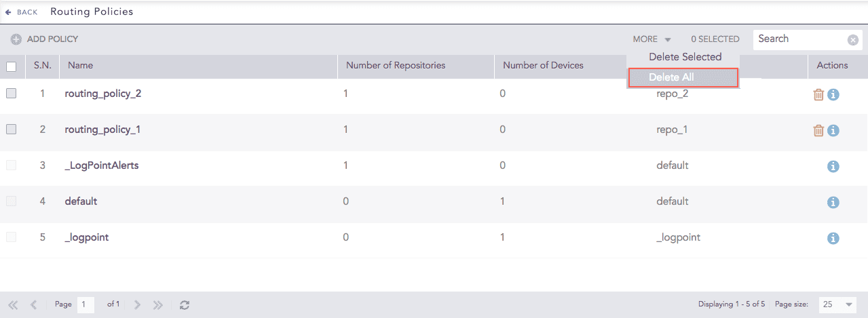Click the Search input field

pos(799,39)
